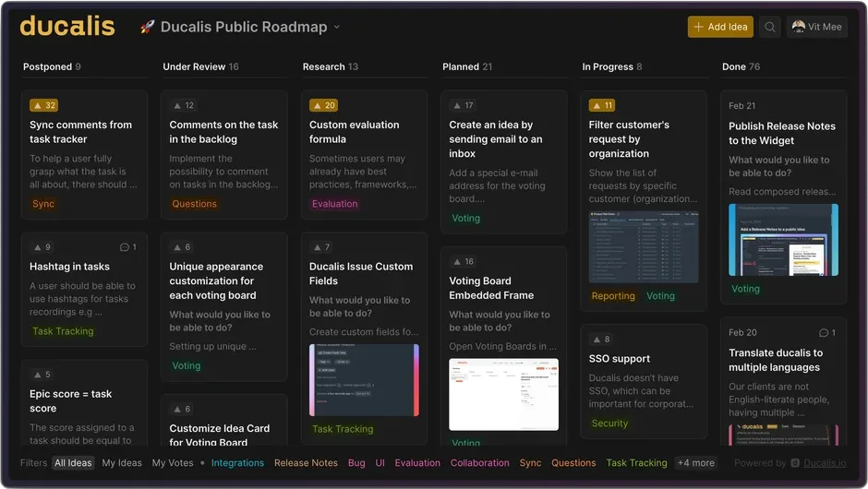868x489 pixels.
Task: Filter by Integrations tag
Action: pyautogui.click(x=237, y=463)
